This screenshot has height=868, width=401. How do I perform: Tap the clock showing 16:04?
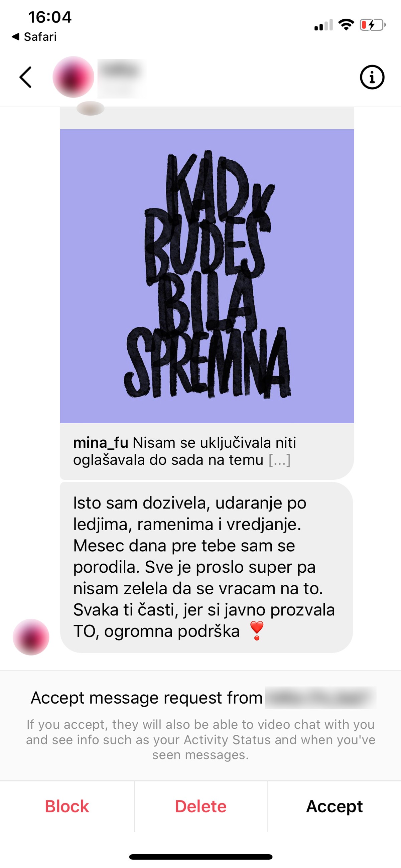[x=50, y=17]
